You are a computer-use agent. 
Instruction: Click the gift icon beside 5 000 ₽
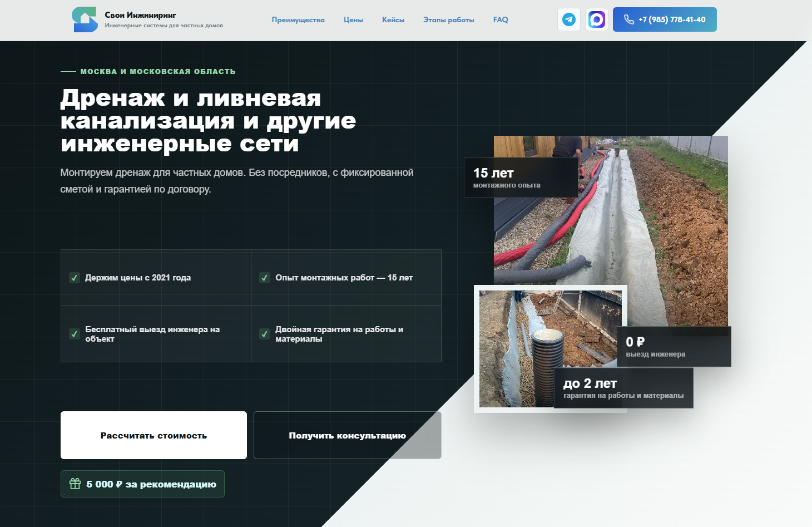[x=75, y=484]
